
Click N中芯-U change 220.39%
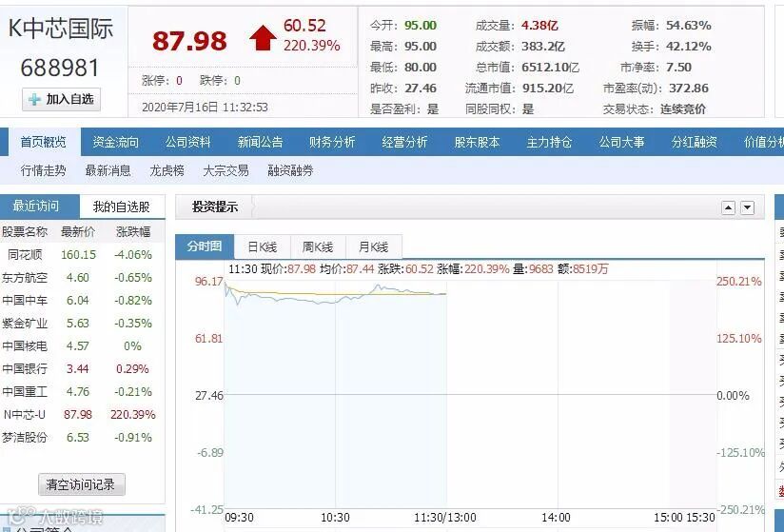[x=133, y=415]
